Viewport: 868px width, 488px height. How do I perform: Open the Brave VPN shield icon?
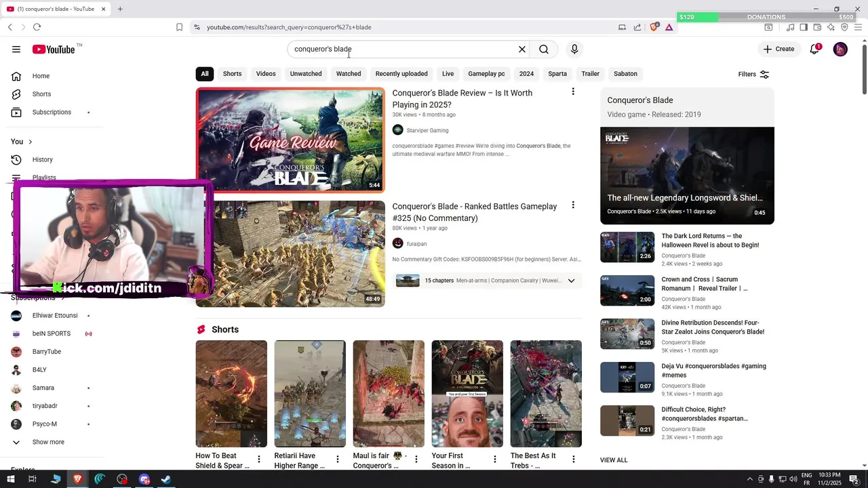click(x=844, y=27)
